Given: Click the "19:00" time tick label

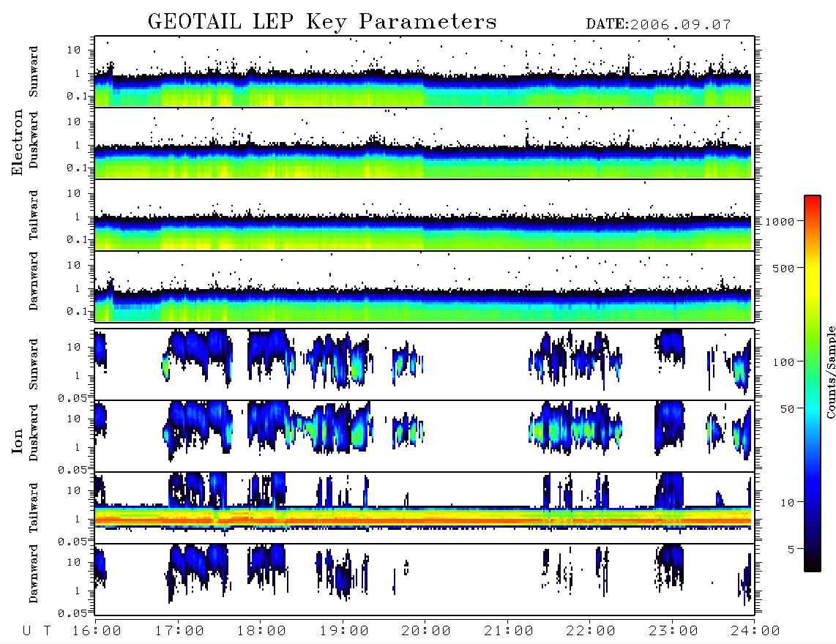Looking at the screenshot, I should 344,632.
